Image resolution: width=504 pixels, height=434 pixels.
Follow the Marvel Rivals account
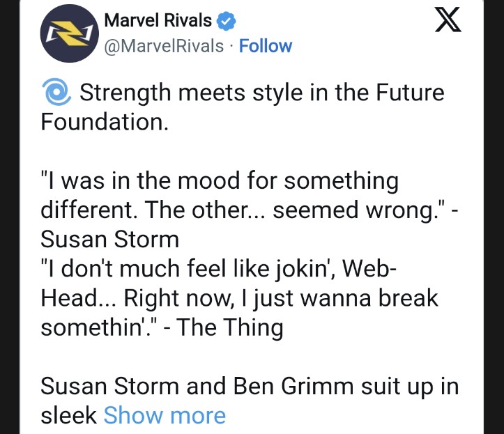pyautogui.click(x=265, y=46)
